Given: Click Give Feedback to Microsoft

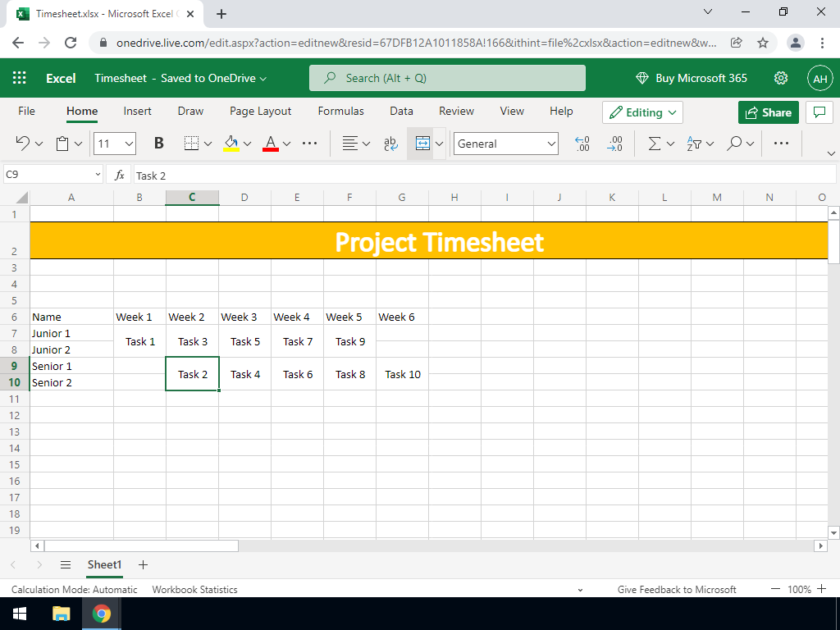Looking at the screenshot, I should pyautogui.click(x=677, y=589).
